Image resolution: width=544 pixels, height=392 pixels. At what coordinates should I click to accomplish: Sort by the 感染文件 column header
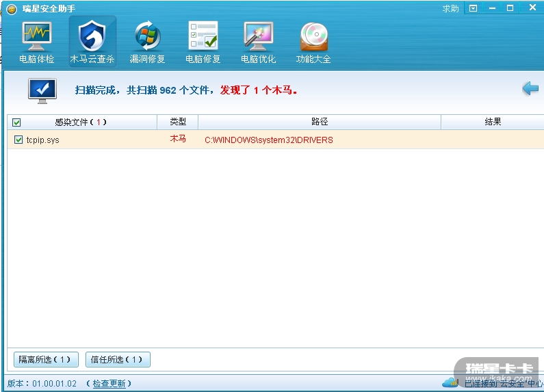tap(81, 122)
